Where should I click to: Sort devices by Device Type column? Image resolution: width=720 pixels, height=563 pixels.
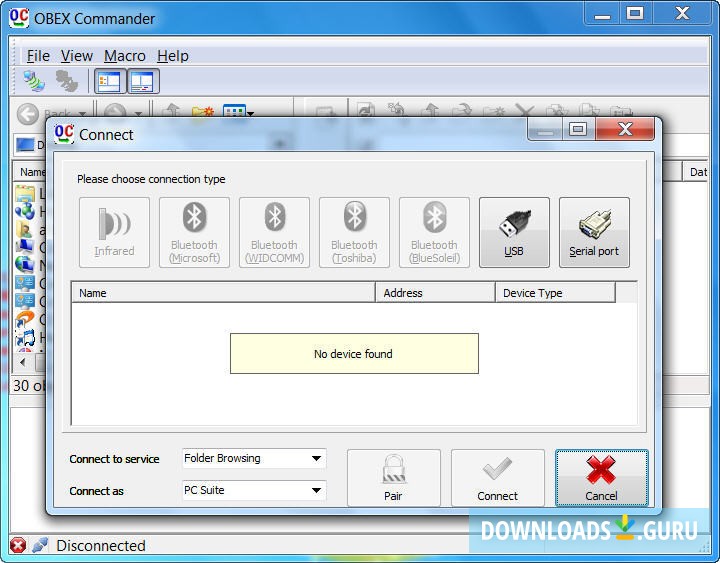pos(555,293)
